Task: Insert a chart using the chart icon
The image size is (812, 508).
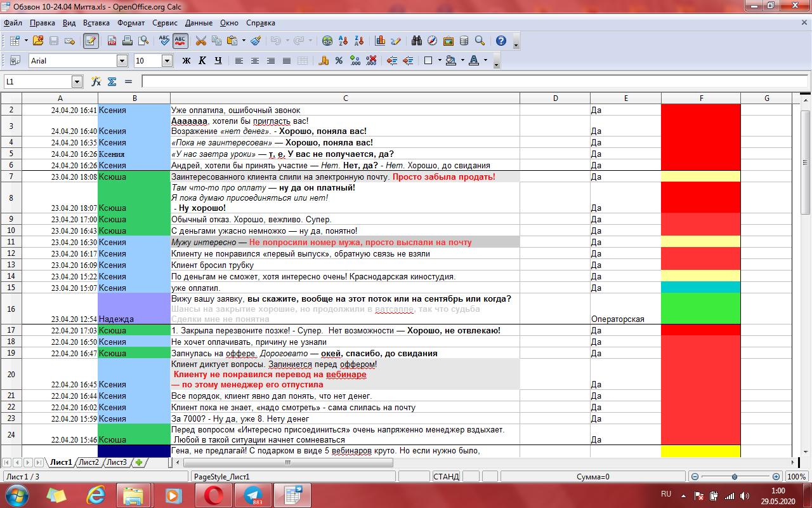Action: tap(380, 41)
